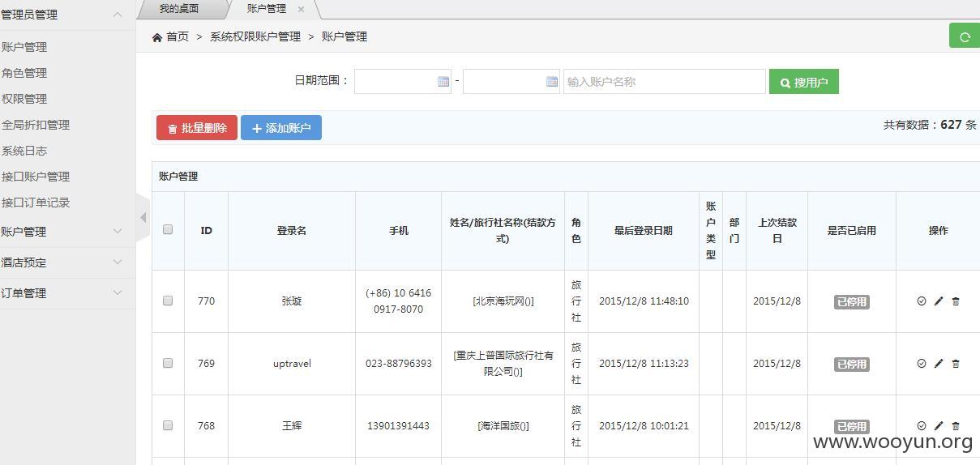Screen dimensions: 980x465
Task: Select the 账户管理 tab
Action: click(267, 9)
